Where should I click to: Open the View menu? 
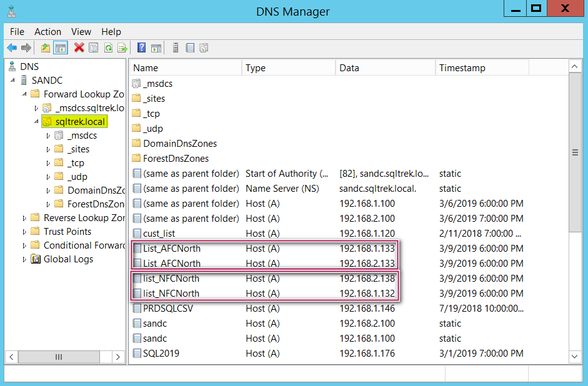(81, 31)
